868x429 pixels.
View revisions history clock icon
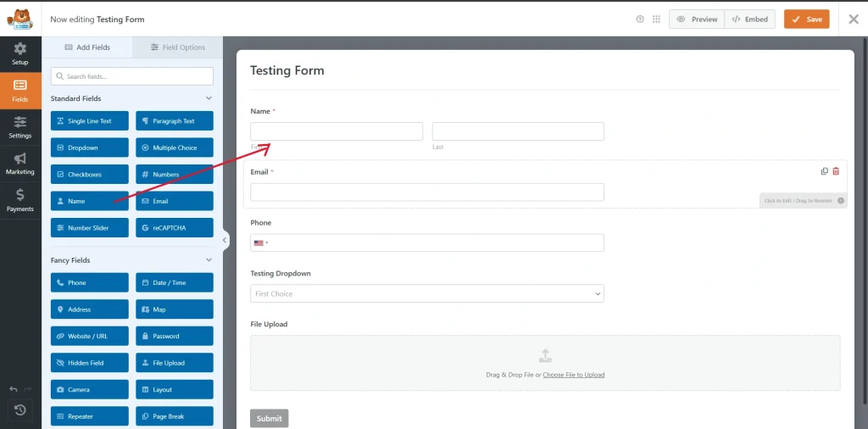[20, 410]
